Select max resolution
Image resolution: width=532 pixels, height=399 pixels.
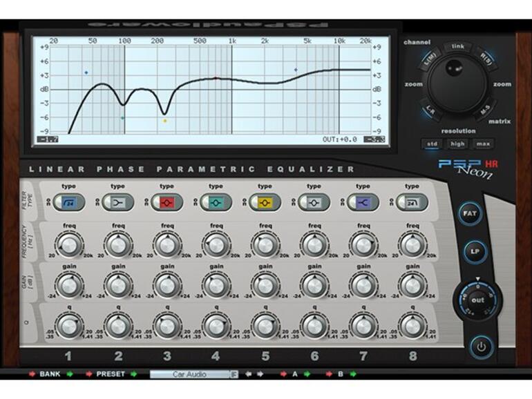coord(483,144)
